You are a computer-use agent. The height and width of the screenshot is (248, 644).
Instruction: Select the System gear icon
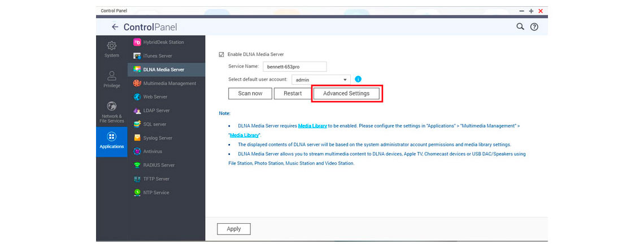pos(112,46)
